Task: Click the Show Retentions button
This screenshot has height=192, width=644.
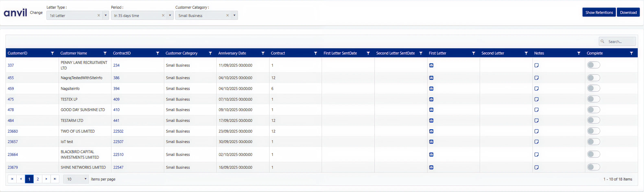Action: (599, 12)
